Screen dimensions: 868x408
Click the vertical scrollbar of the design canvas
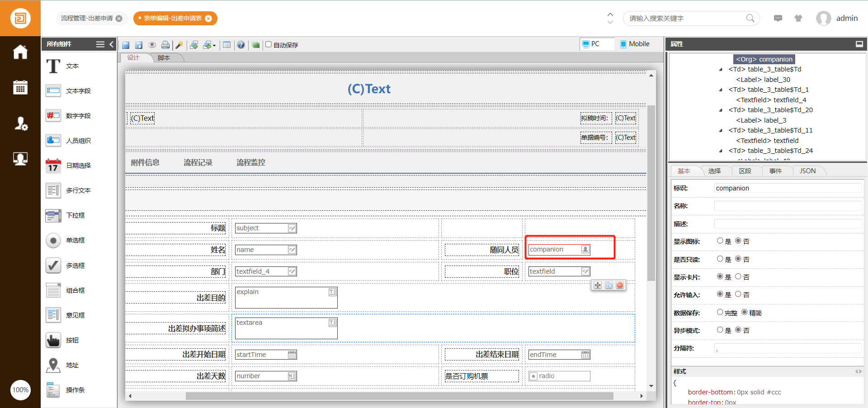[x=651, y=193]
